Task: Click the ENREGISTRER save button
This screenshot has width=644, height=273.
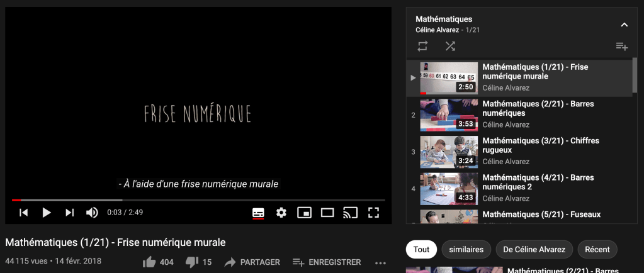Action: (327, 262)
